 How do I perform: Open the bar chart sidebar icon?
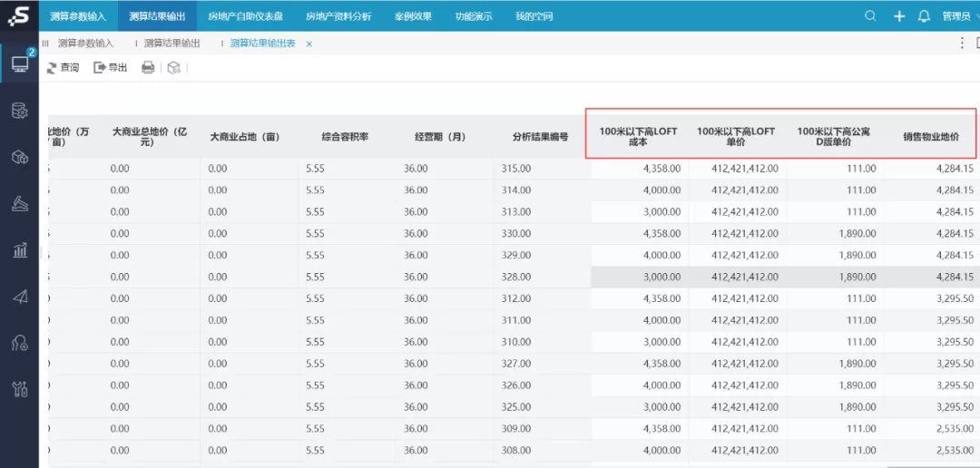tap(20, 250)
